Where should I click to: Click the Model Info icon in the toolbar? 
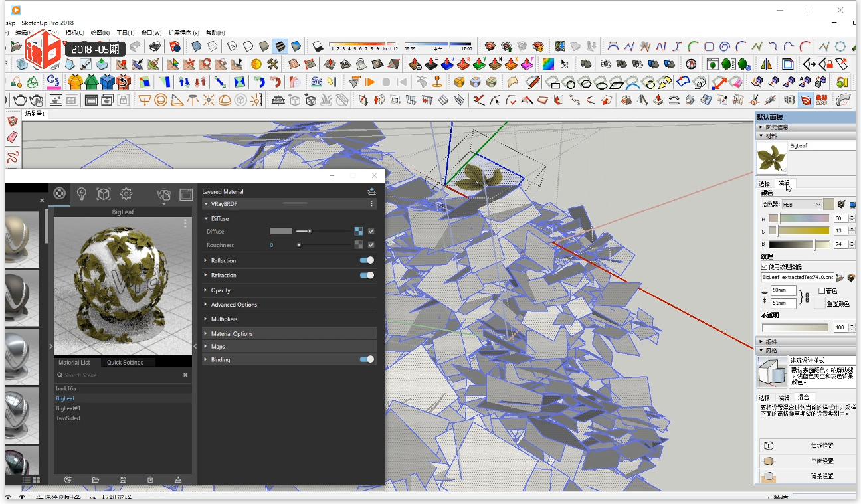[x=175, y=46]
